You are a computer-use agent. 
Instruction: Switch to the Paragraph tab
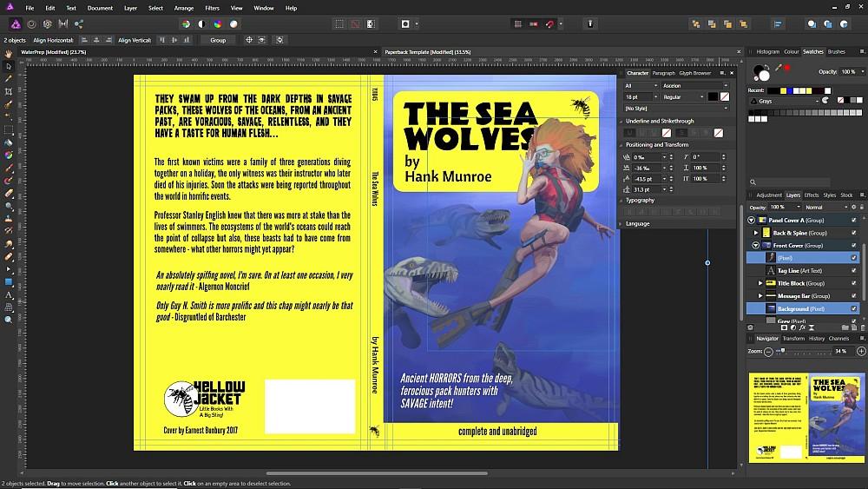[663, 73]
